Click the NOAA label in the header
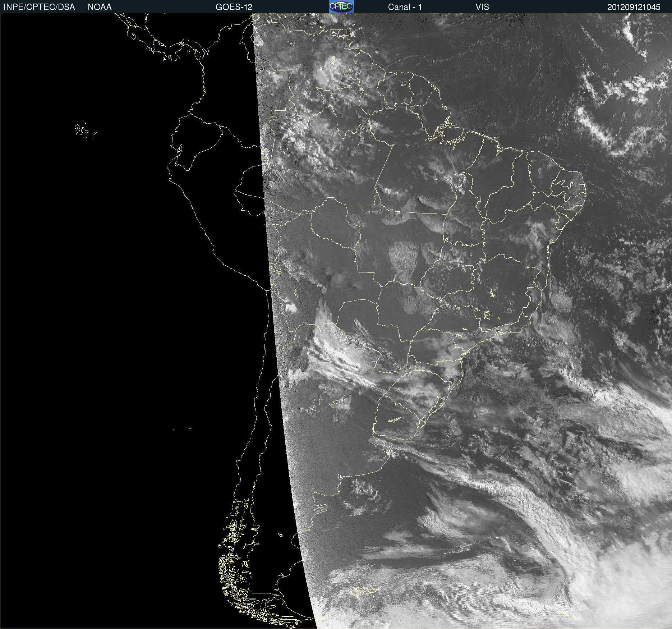672x629 pixels. [100, 7]
